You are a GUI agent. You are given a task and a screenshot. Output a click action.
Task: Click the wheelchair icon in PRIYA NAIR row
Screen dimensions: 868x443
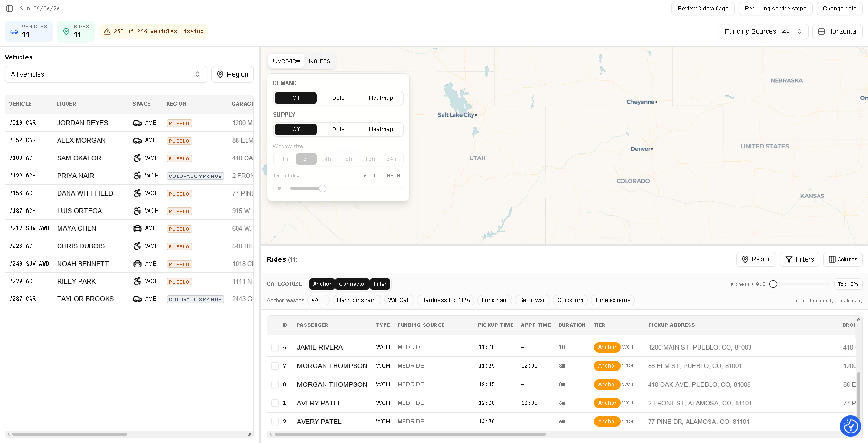(138, 176)
